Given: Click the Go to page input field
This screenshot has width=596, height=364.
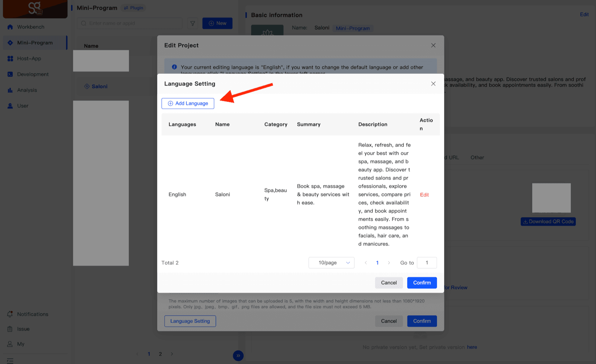Looking at the screenshot, I should pos(427,263).
